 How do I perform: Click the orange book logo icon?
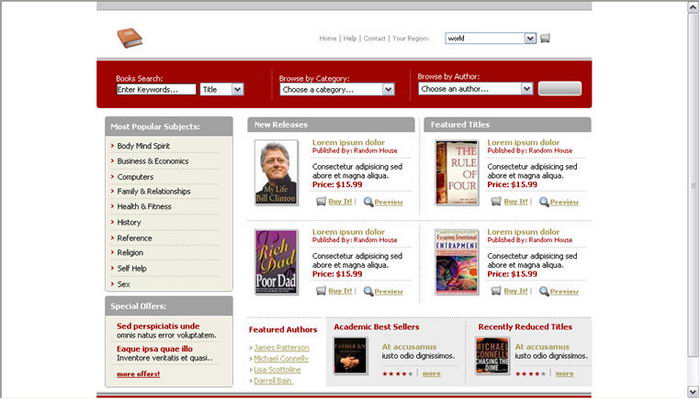[129, 38]
